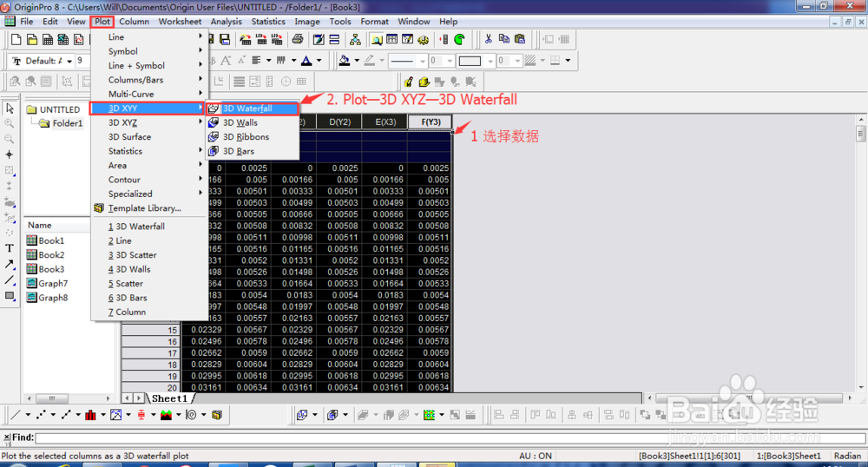Open the fill color dropdown arrow
868x467 pixels.
[x=357, y=60]
